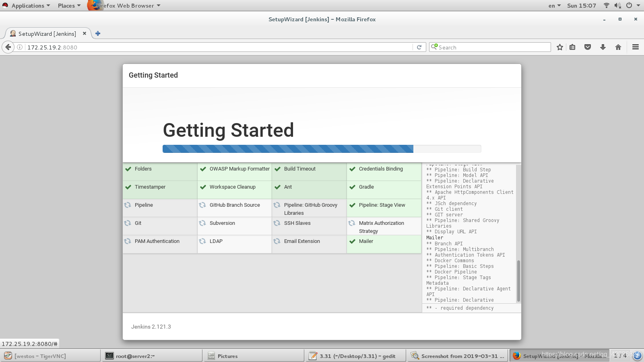644x362 pixels.
Task: Click the plugin log vertical scrollbar
Action: (518, 281)
